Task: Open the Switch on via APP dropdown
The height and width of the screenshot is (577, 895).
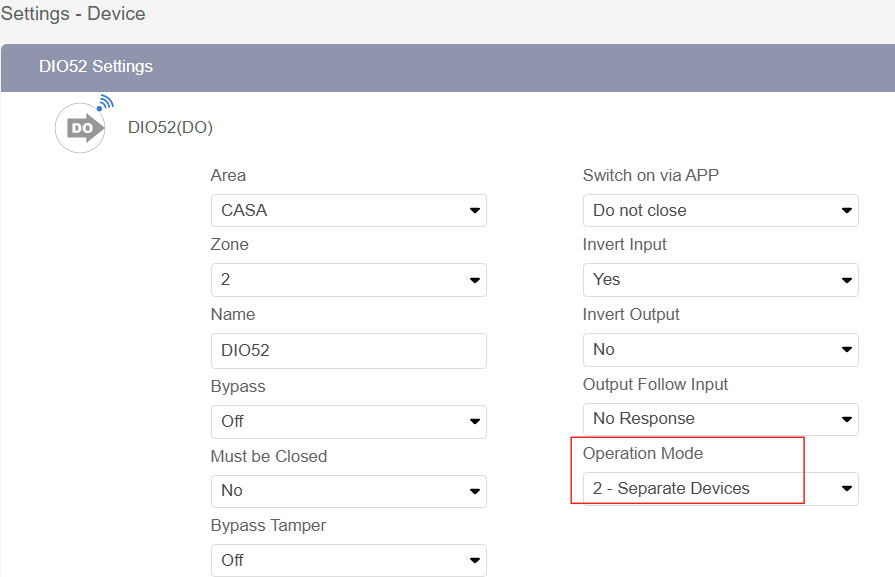Action: click(720, 210)
